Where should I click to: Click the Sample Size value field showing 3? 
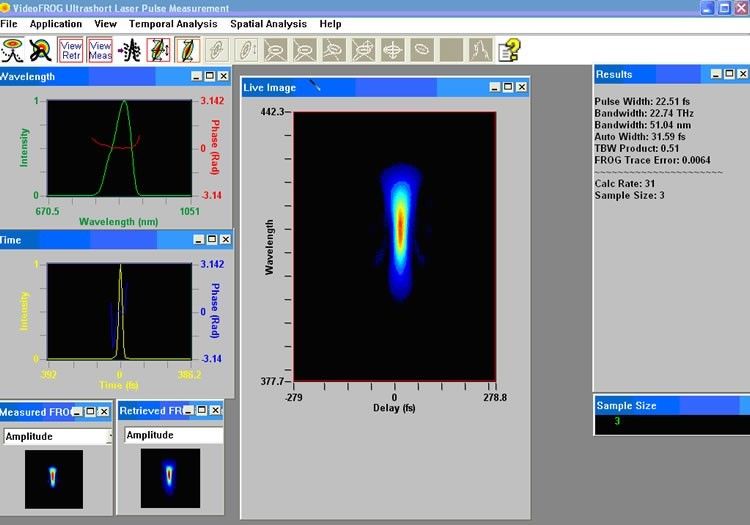pos(672,424)
